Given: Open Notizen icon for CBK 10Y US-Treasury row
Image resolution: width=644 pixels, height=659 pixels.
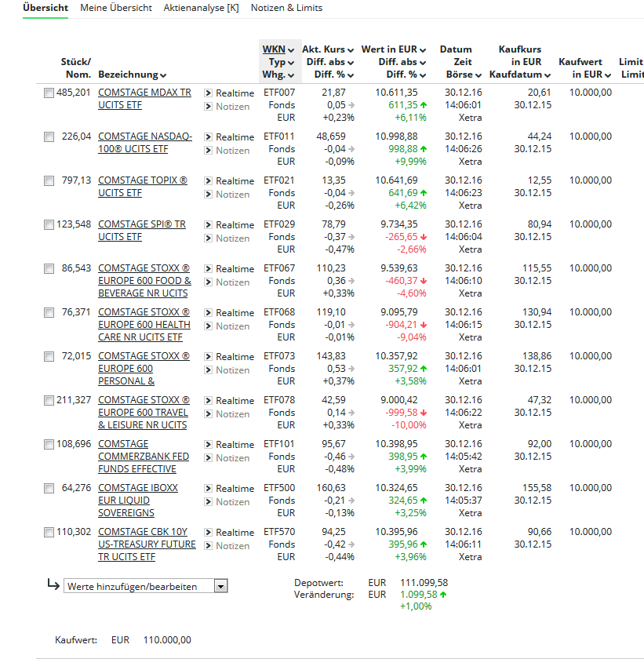Looking at the screenshot, I should 208,545.
